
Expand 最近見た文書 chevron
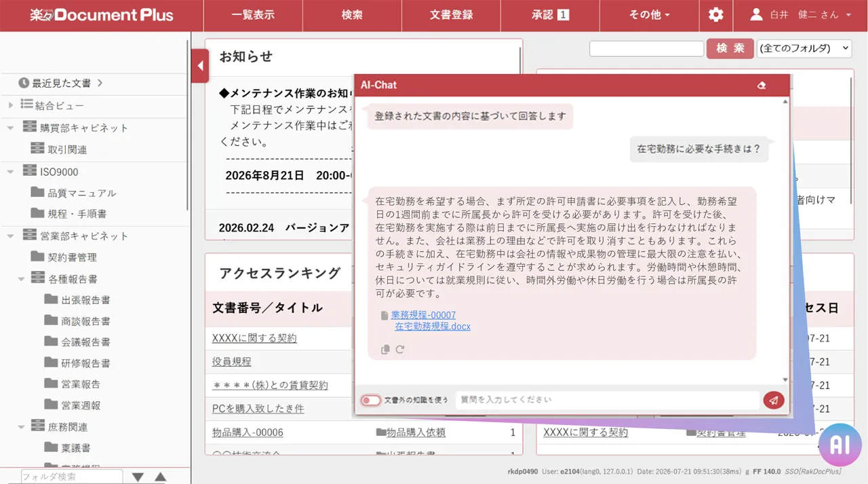tap(100, 83)
